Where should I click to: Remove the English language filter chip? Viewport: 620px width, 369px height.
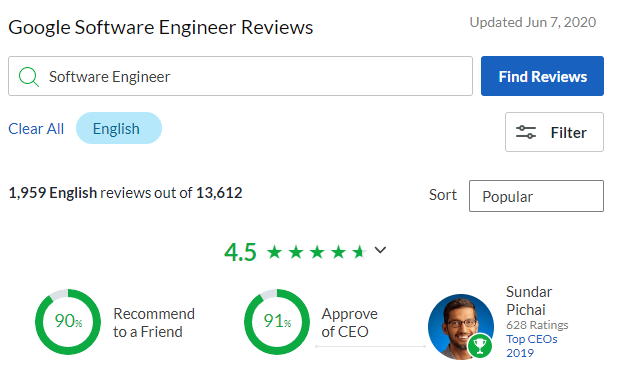(119, 128)
